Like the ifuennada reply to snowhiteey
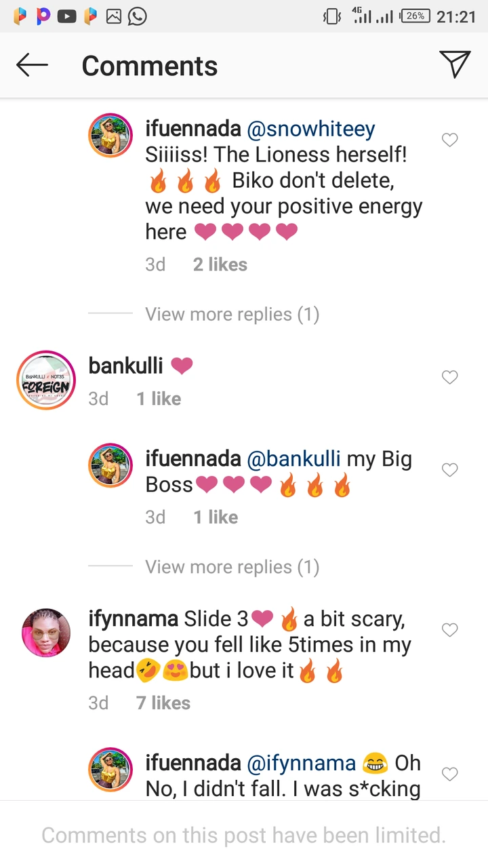 450,140
